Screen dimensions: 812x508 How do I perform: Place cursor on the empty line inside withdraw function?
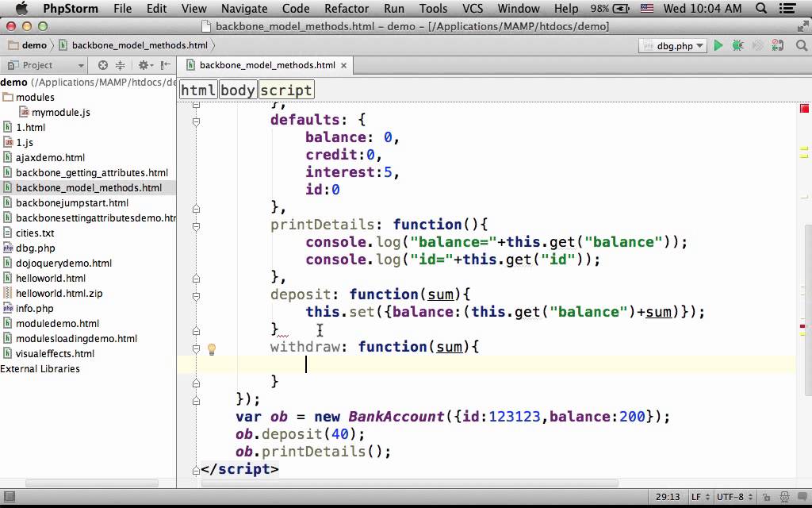(x=487, y=364)
